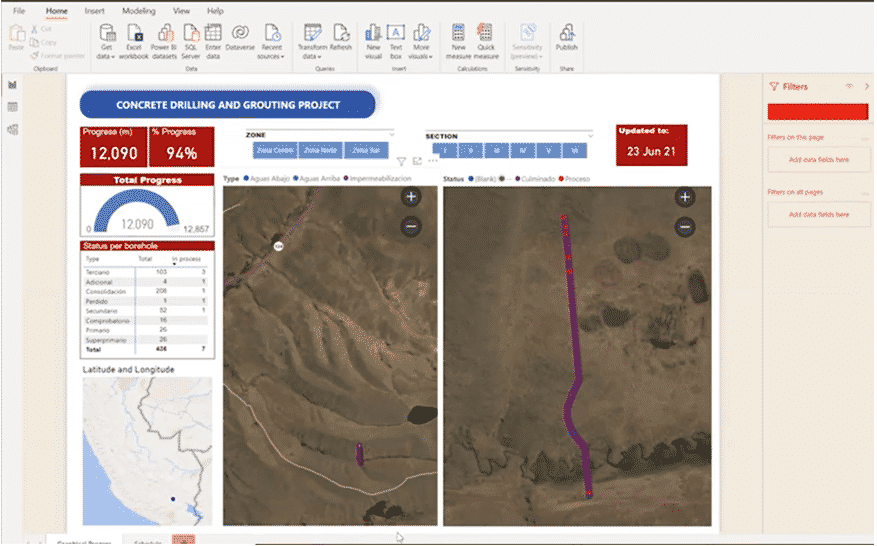Import from Excel workbook
Image resolution: width=877 pixels, height=546 pixels.
[x=134, y=41]
